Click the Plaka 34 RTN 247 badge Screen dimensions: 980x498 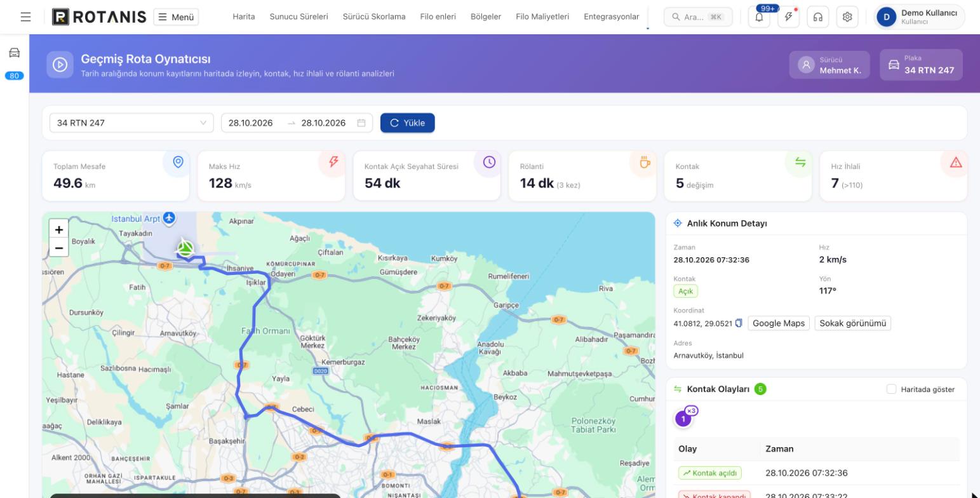click(x=922, y=65)
